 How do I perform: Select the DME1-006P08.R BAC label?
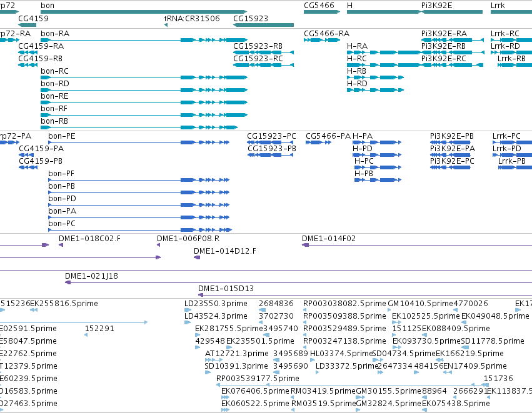188,239
